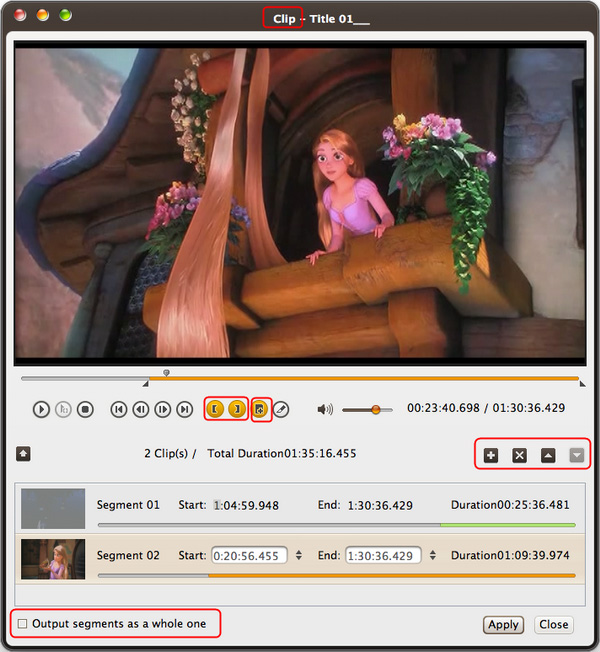Click the current time 00:23:40.698 readout
600x652 pixels.
443,408
